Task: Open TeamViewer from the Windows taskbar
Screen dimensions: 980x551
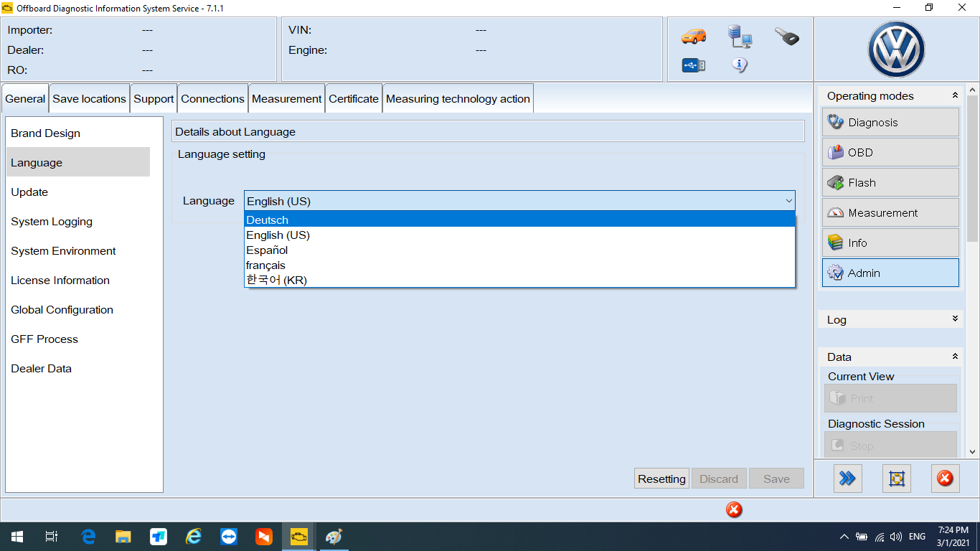Action: pyautogui.click(x=229, y=537)
